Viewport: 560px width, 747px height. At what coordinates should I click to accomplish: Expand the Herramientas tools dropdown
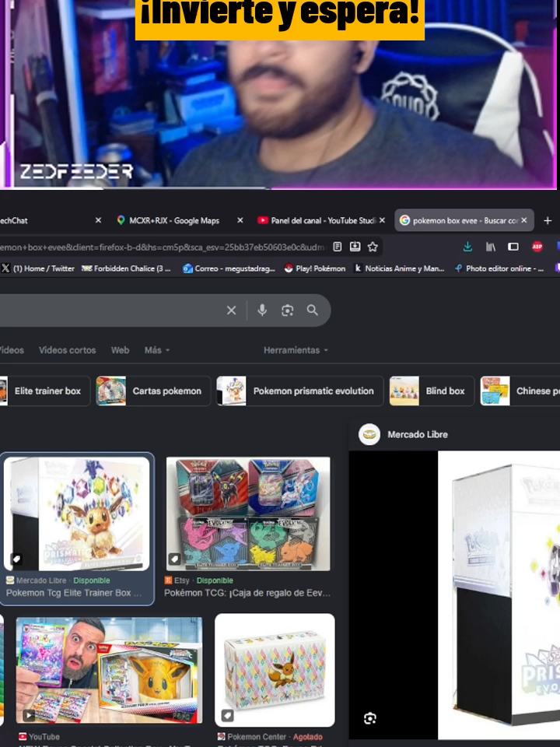pyautogui.click(x=296, y=350)
